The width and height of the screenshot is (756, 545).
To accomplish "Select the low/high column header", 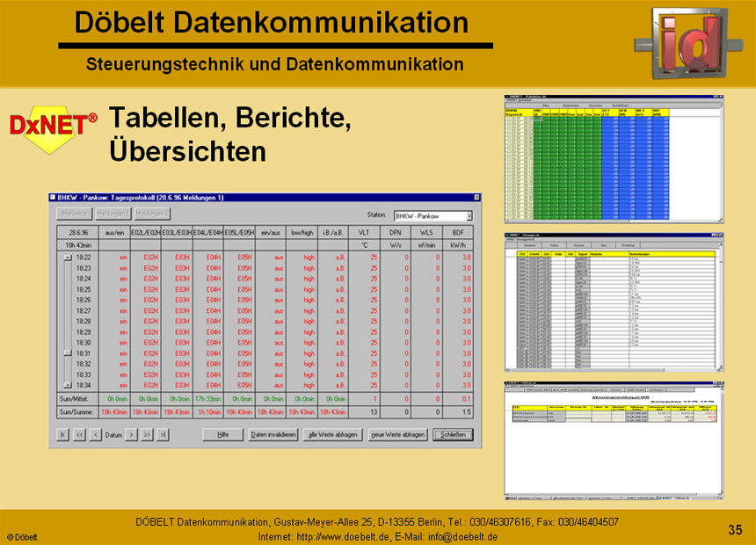I will pyautogui.click(x=302, y=232).
